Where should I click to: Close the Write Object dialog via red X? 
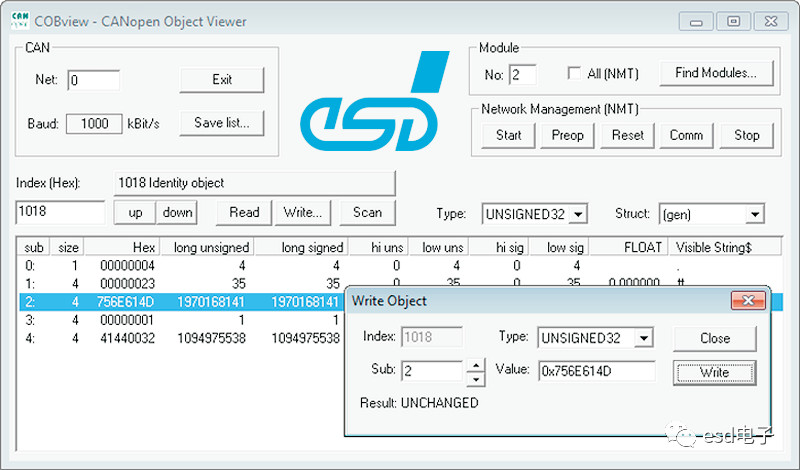[x=749, y=300]
